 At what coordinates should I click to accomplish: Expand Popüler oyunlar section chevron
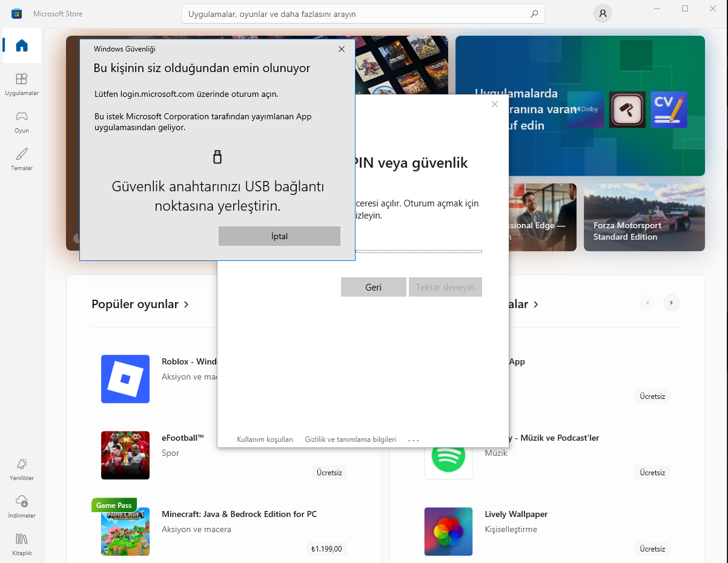coord(187,305)
